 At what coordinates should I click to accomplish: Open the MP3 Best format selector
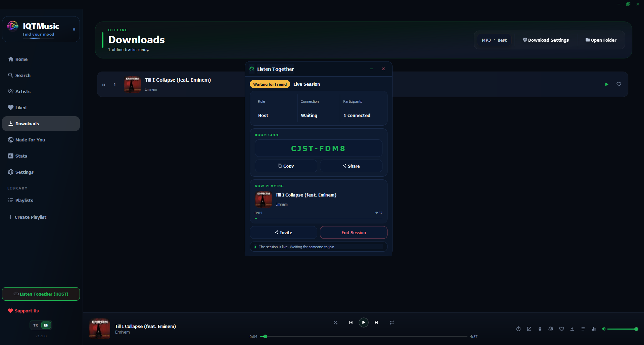[x=494, y=40]
